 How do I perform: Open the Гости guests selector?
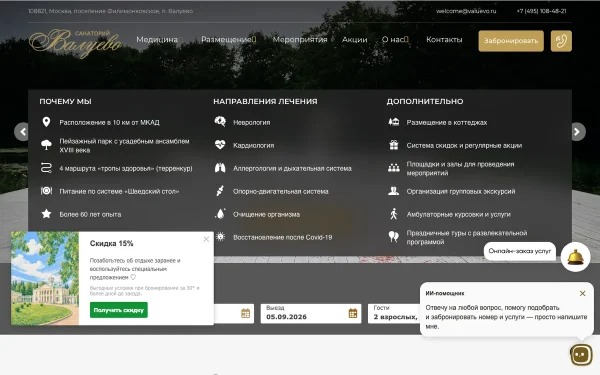pyautogui.click(x=395, y=313)
